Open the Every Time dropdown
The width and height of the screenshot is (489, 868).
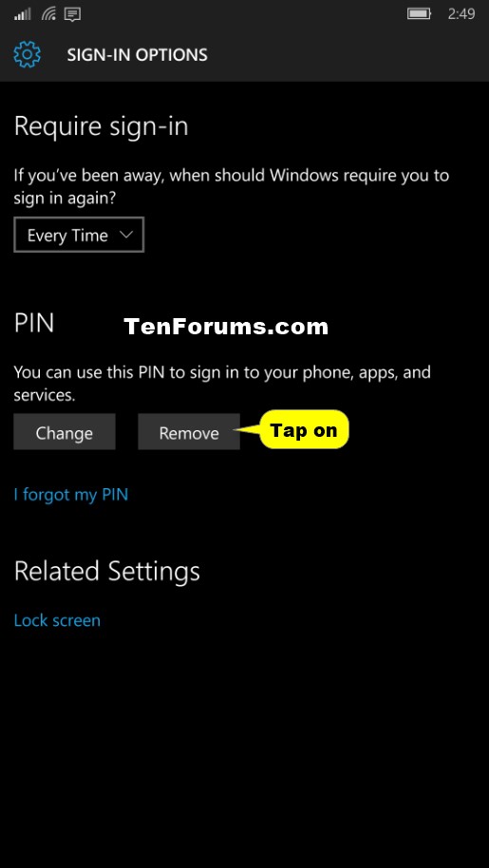click(x=79, y=235)
